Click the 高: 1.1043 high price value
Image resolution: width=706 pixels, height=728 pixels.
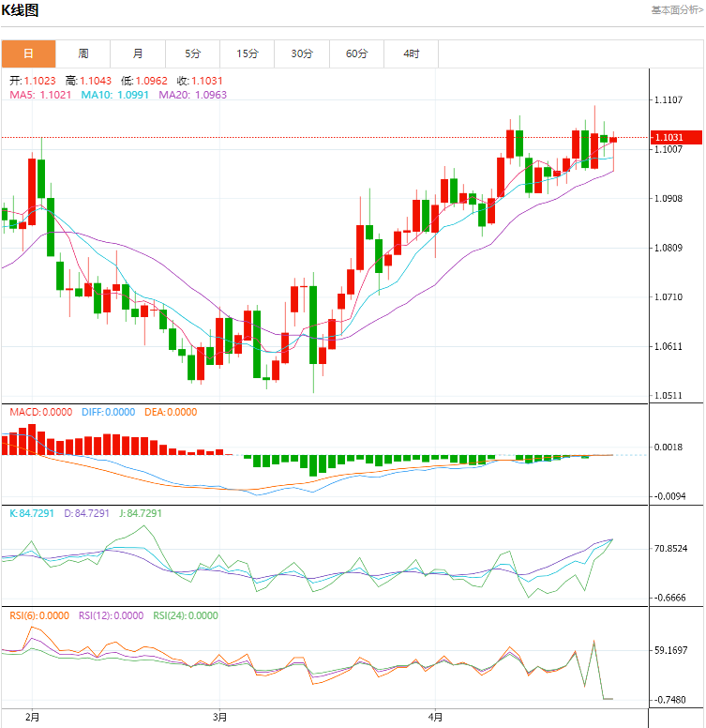[88, 81]
